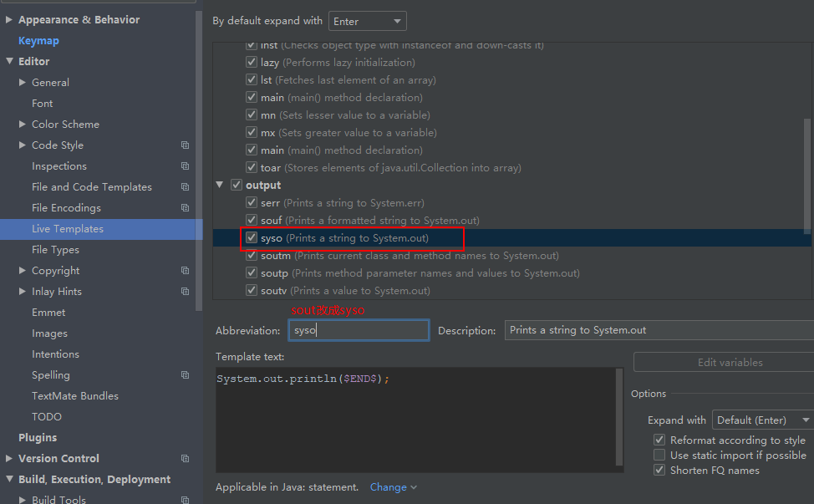Click the project-settings icon beside Inspections
This screenshot has width=814, height=504.
pyautogui.click(x=185, y=166)
